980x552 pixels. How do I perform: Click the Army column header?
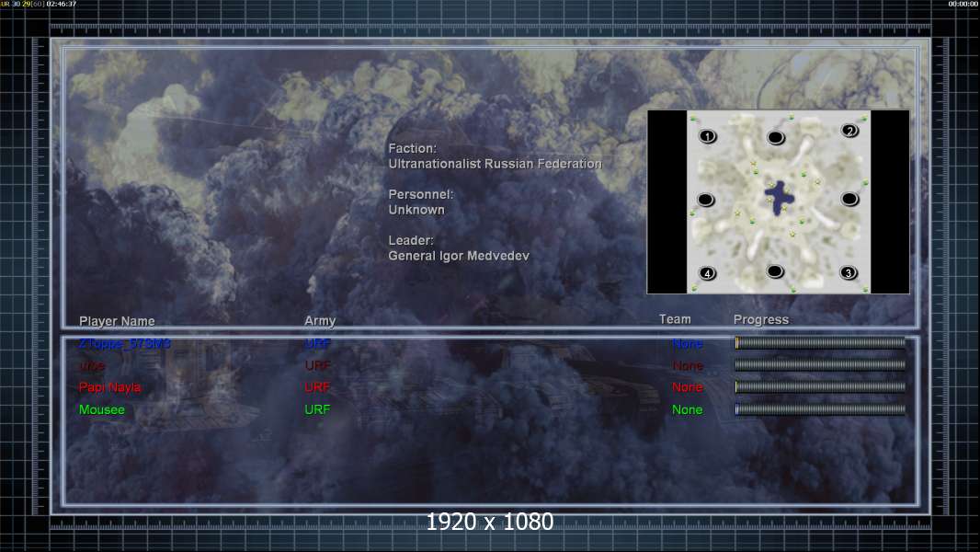(x=320, y=321)
